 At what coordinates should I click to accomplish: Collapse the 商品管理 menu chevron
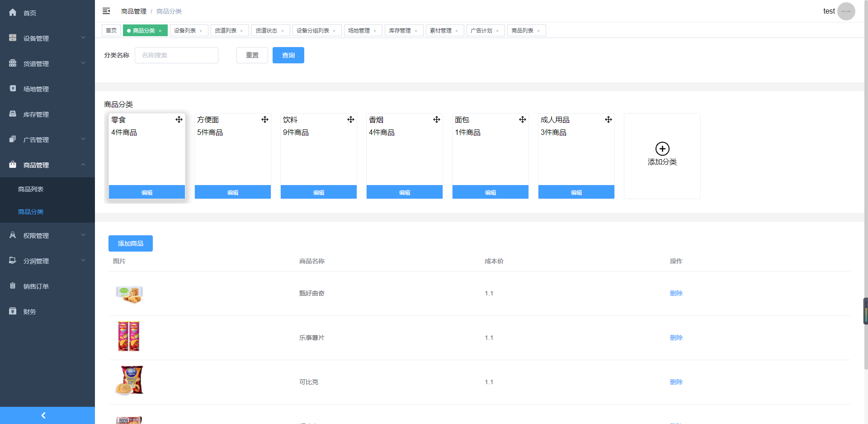coord(83,164)
